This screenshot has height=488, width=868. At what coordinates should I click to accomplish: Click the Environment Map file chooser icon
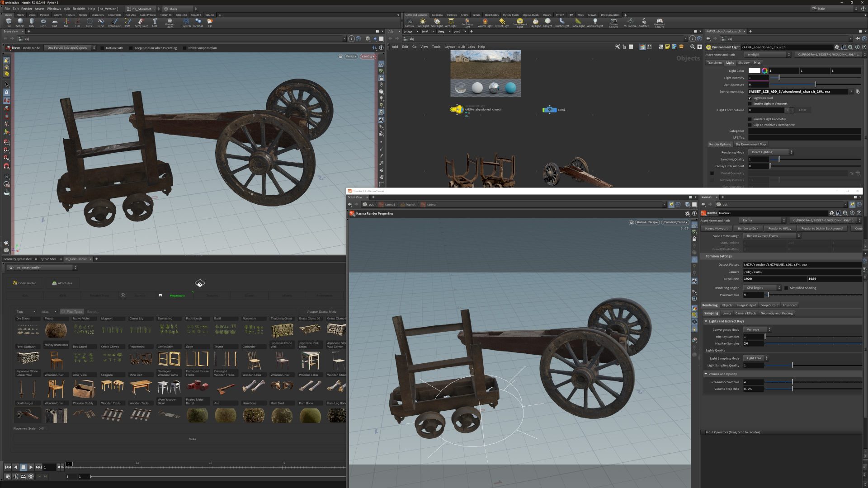click(858, 92)
